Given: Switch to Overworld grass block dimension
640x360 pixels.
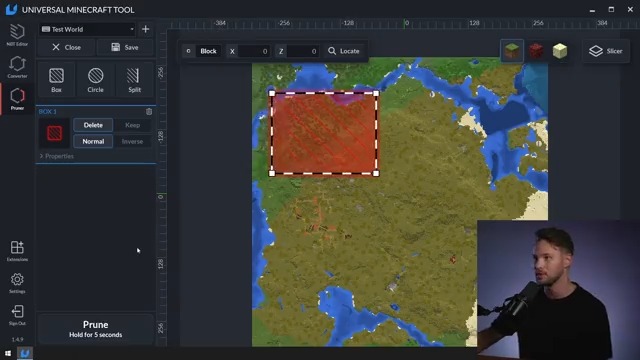Looking at the screenshot, I should click(512, 51).
